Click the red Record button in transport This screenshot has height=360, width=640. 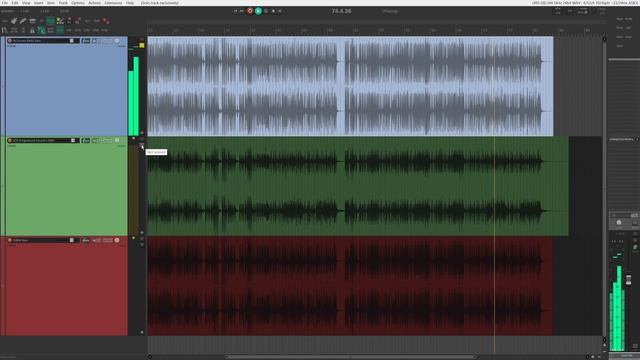point(250,11)
